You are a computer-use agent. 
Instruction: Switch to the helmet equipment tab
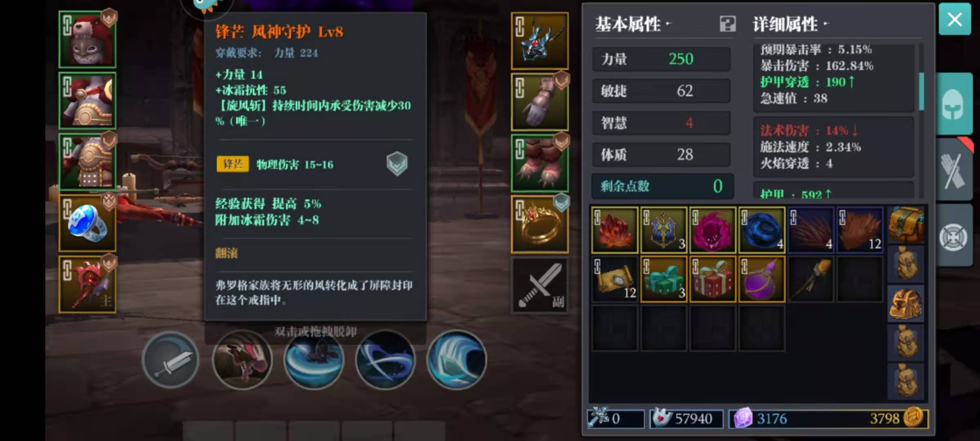pyautogui.click(x=954, y=104)
